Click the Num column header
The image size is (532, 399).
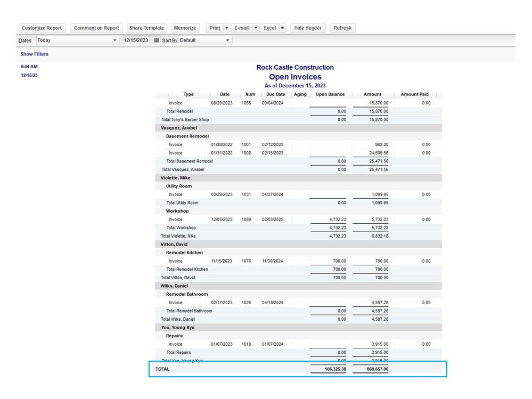tap(250, 94)
